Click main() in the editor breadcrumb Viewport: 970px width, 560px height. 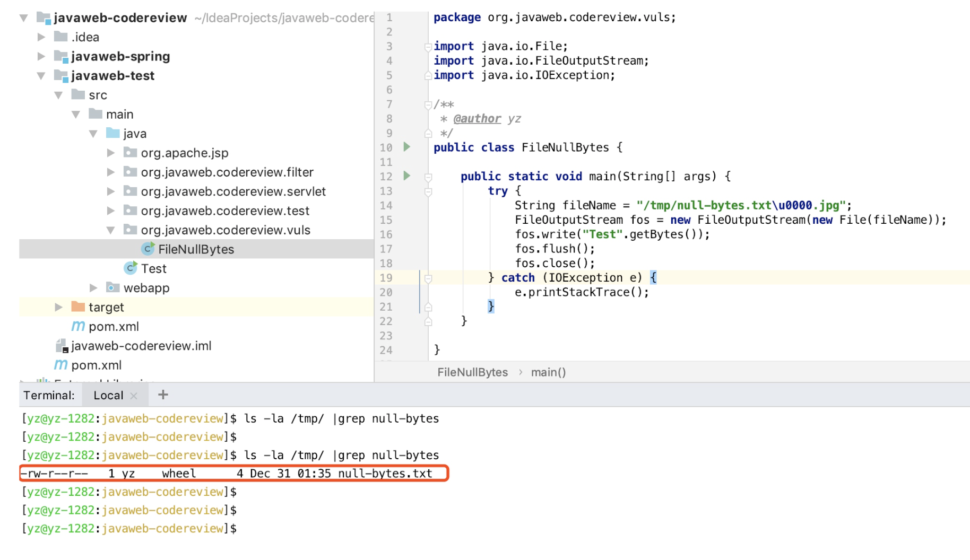[548, 372]
